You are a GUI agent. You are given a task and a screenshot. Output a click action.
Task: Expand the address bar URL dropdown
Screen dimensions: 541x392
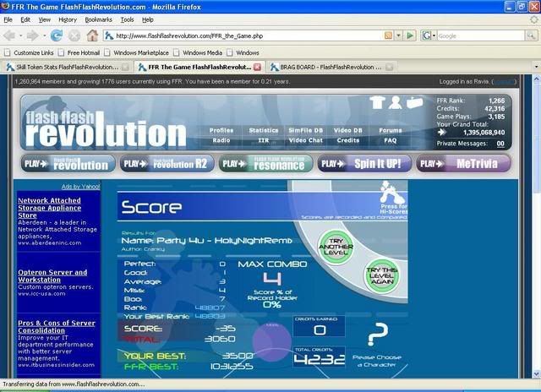click(x=398, y=35)
